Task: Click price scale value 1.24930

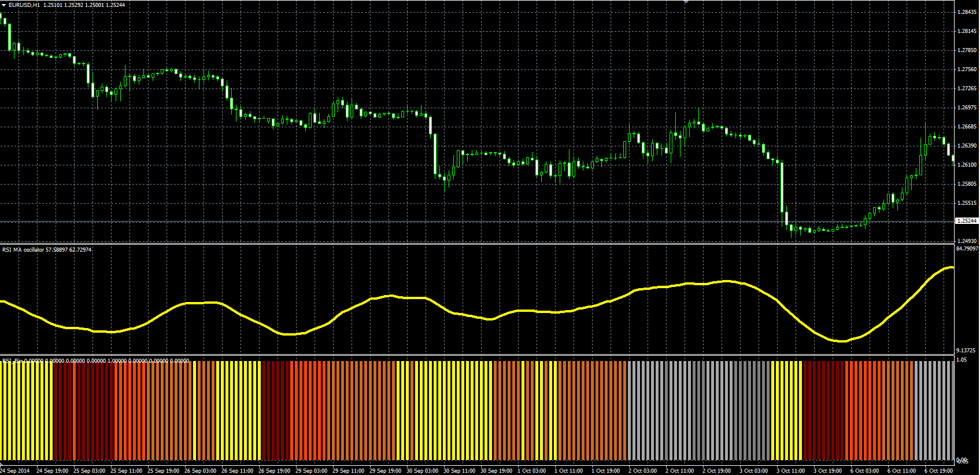Action: pos(967,241)
